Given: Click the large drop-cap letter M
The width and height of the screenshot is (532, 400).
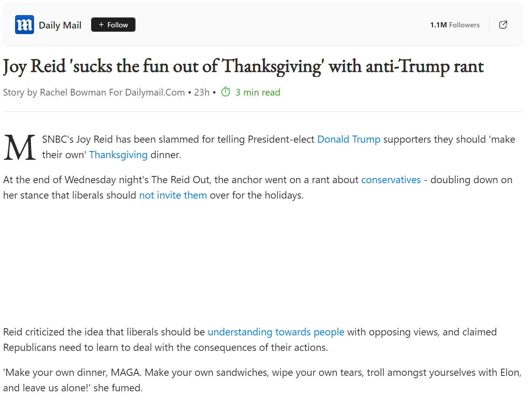Looking at the screenshot, I should click(19, 147).
